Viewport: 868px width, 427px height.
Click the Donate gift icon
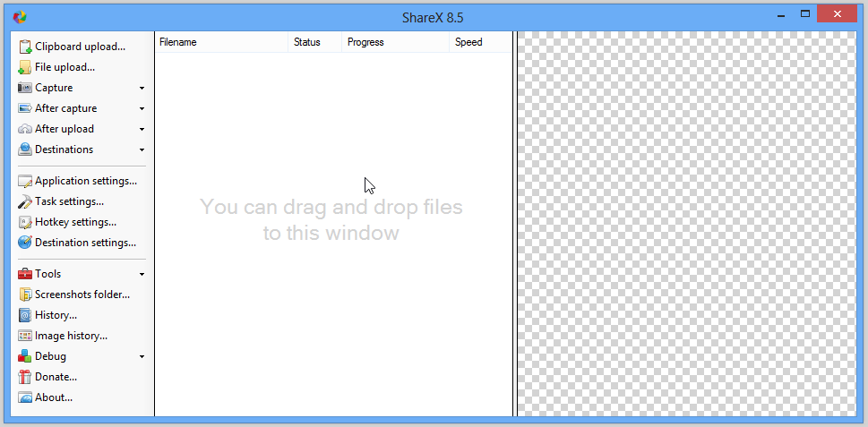(25, 377)
